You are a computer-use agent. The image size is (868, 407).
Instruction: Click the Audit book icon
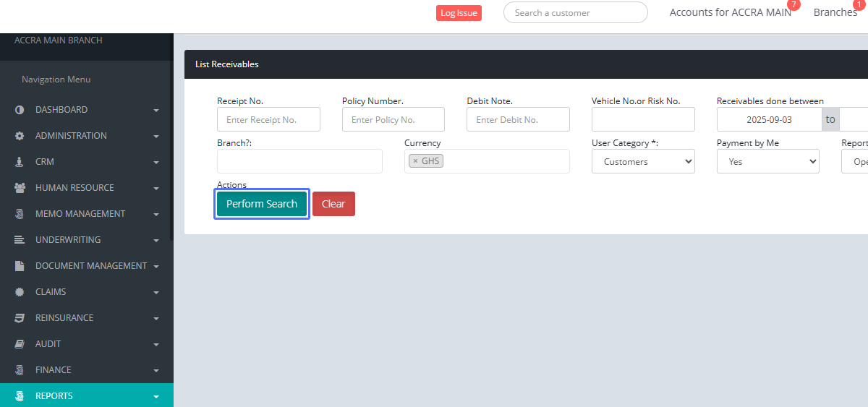pyautogui.click(x=20, y=344)
